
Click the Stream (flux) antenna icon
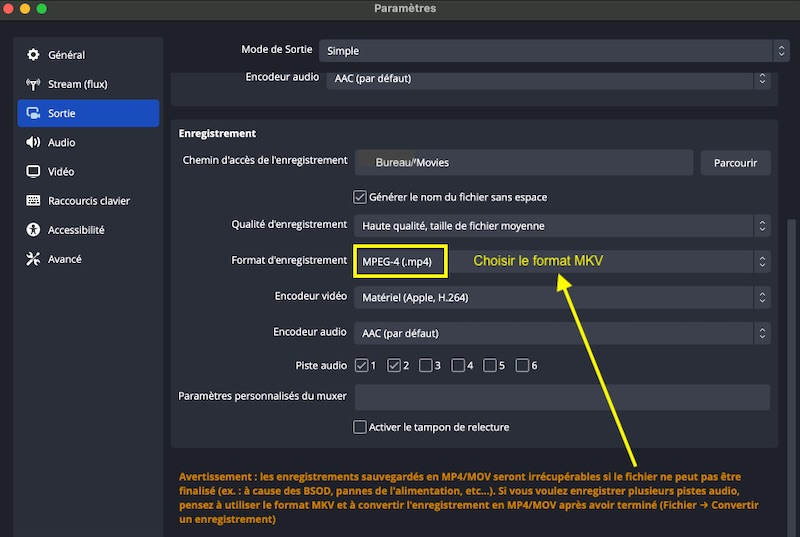click(33, 84)
